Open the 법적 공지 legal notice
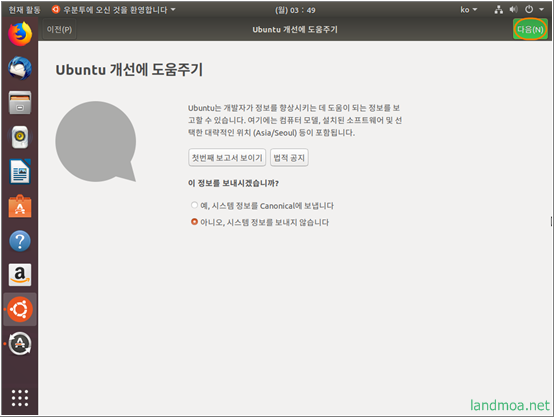The height and width of the screenshot is (417, 554). (x=289, y=158)
